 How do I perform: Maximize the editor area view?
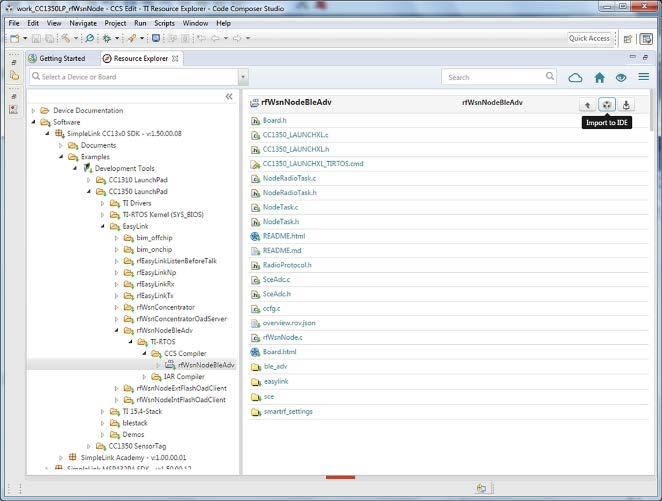tap(645, 57)
